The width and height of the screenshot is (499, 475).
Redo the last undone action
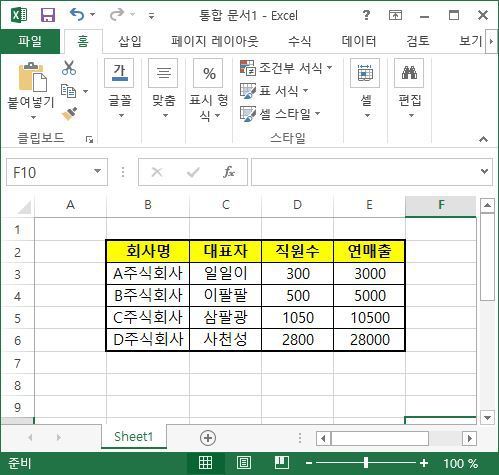click(x=117, y=15)
